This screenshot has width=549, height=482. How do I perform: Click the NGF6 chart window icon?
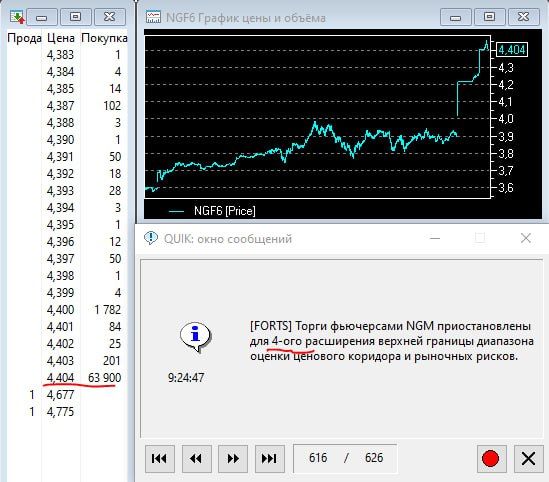[x=153, y=17]
